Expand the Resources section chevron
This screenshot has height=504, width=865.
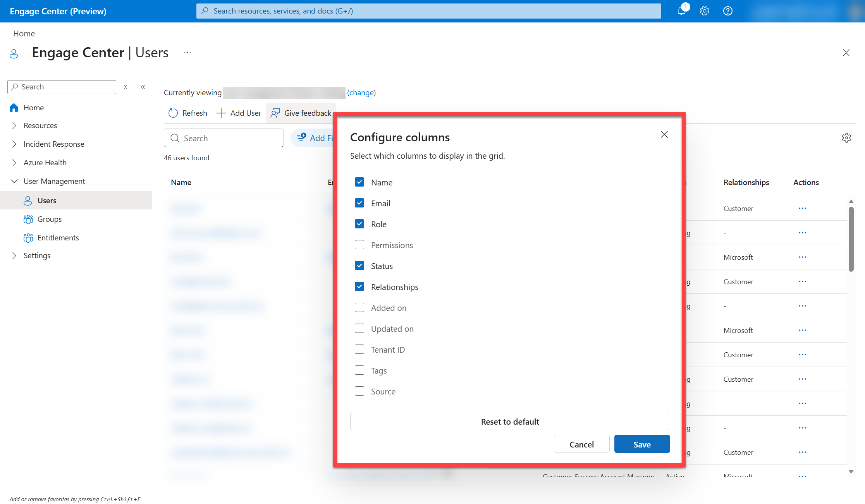pos(14,125)
